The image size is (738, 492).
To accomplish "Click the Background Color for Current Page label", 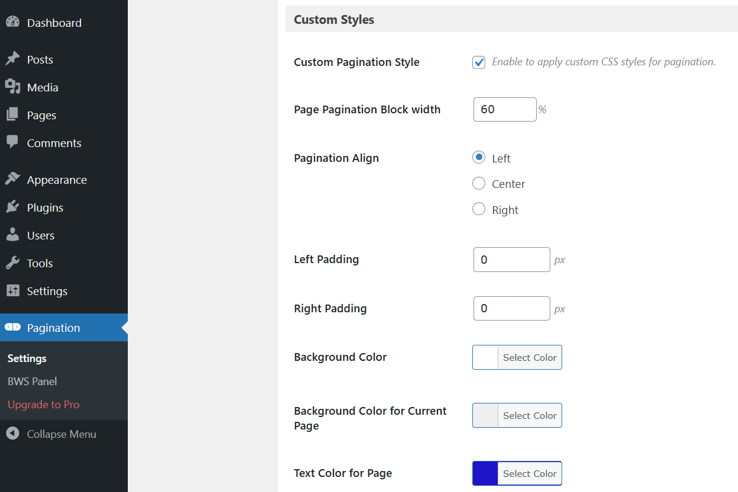I will click(370, 418).
